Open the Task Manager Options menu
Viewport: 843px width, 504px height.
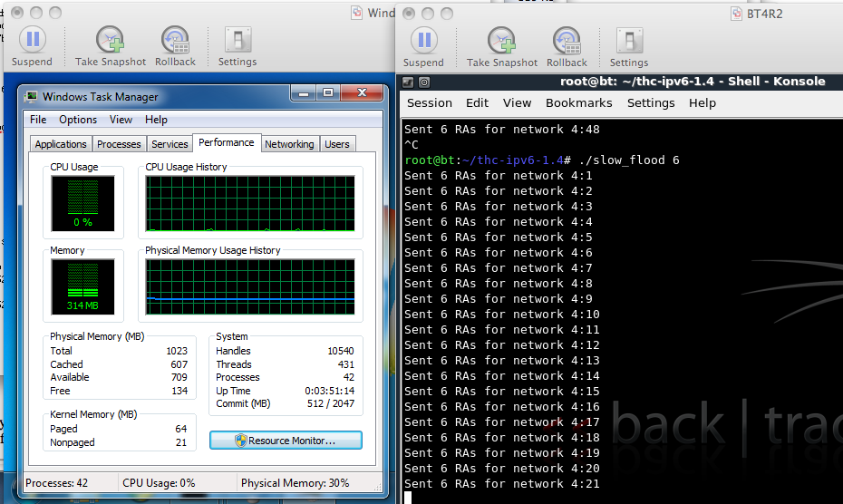point(78,120)
